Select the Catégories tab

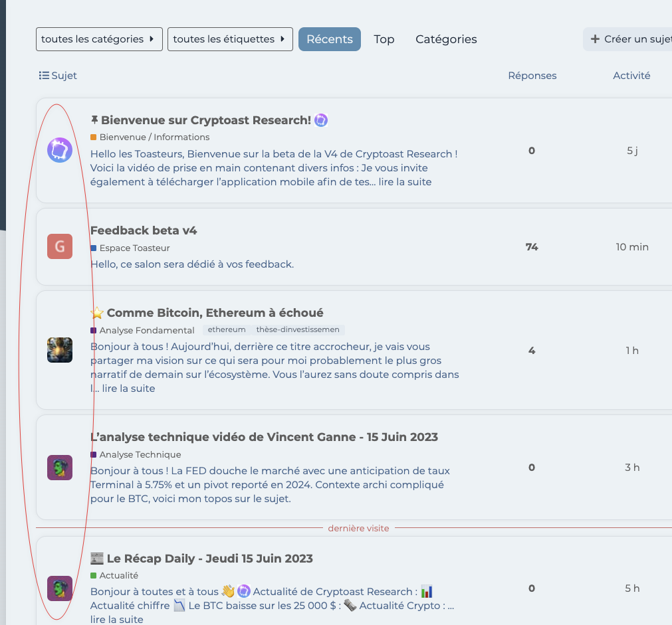(446, 39)
